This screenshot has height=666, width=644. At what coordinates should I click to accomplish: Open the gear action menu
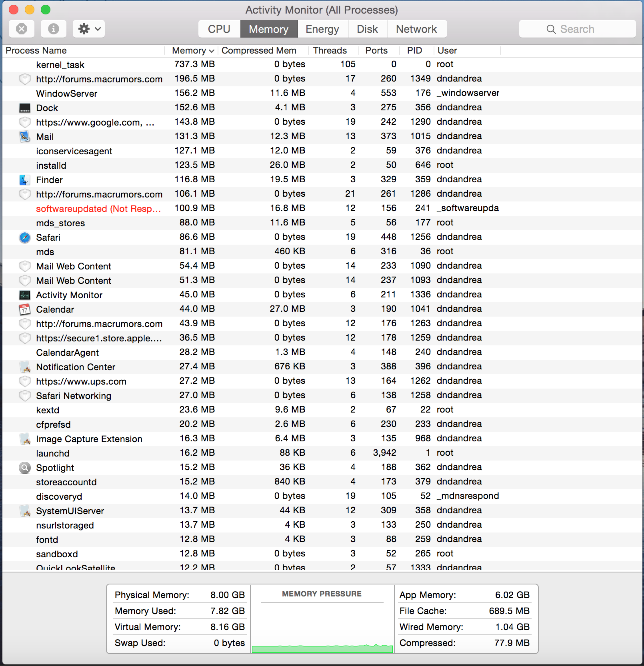[x=89, y=29]
